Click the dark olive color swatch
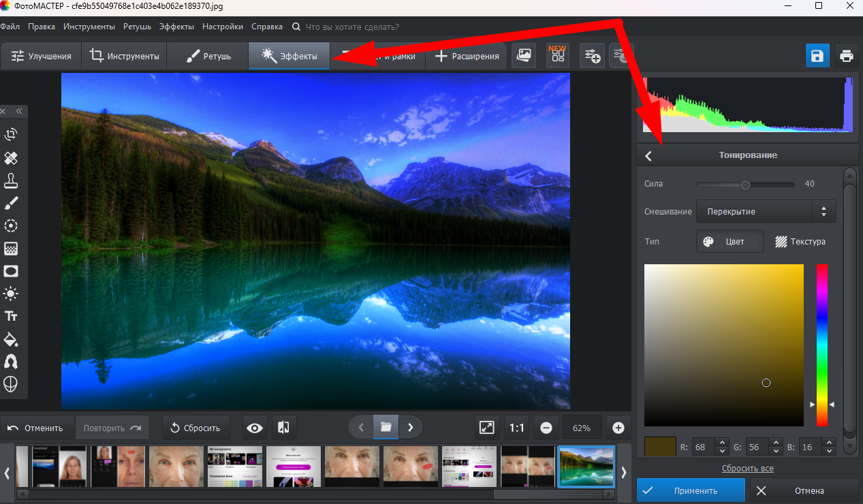The width and height of the screenshot is (863, 504). click(660, 447)
